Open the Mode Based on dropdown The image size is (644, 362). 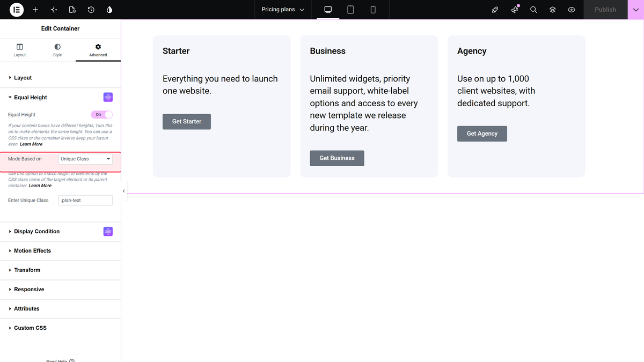coord(85,159)
